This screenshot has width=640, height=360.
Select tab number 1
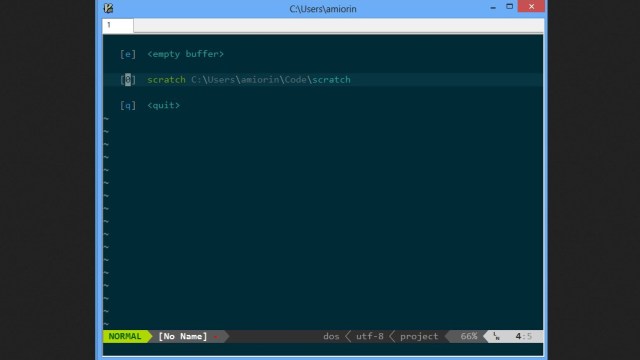118,25
